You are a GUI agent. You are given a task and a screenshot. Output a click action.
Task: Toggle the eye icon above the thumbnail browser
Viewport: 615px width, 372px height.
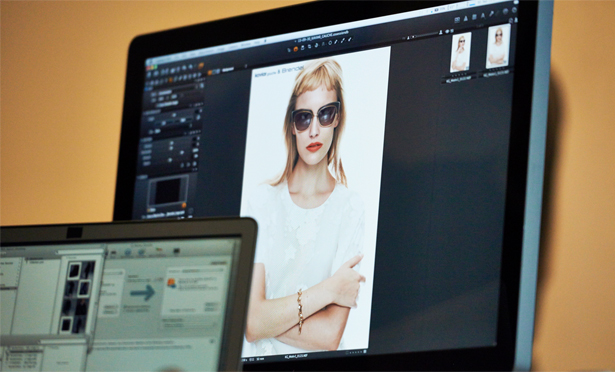[447, 31]
